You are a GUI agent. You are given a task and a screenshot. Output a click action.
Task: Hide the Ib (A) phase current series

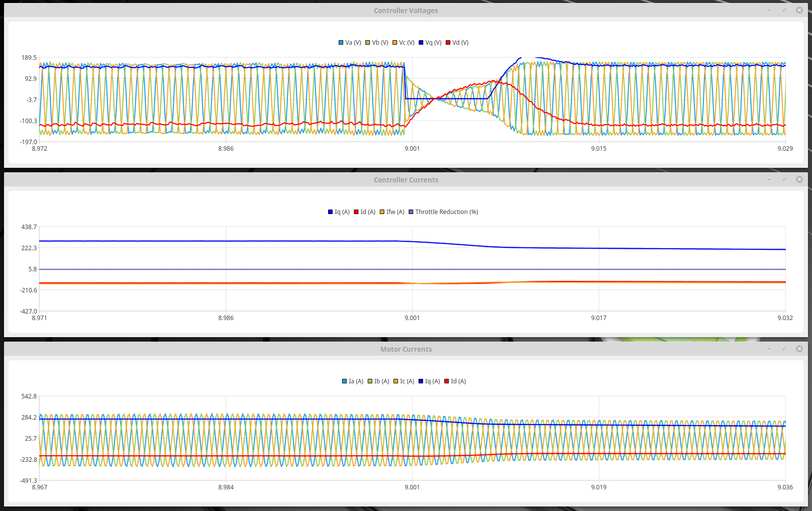point(378,381)
